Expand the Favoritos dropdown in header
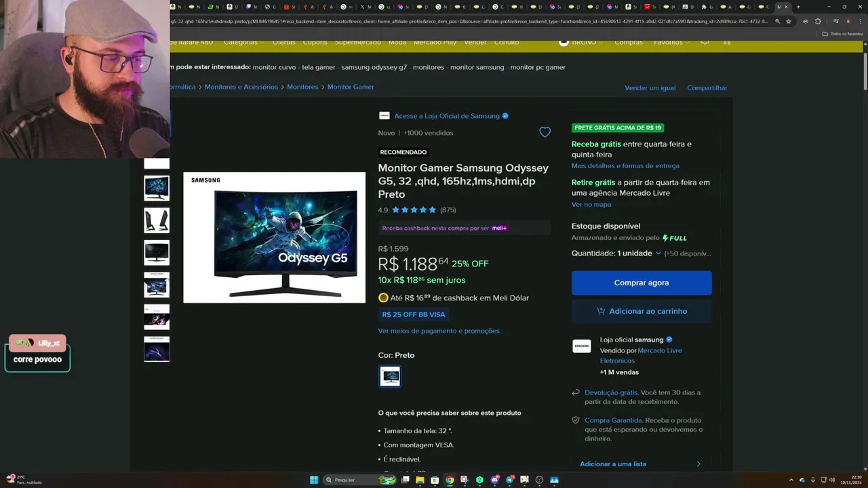868x488 pixels. click(x=671, y=42)
